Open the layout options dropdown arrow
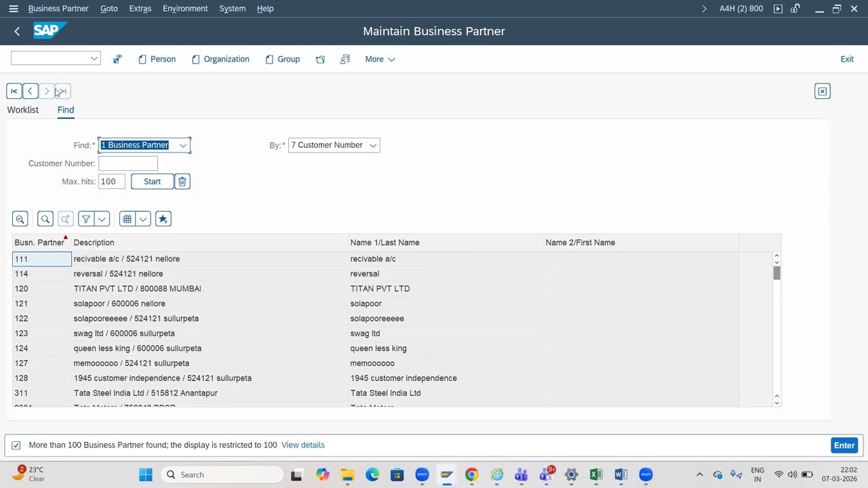This screenshot has width=868, height=488. click(143, 219)
